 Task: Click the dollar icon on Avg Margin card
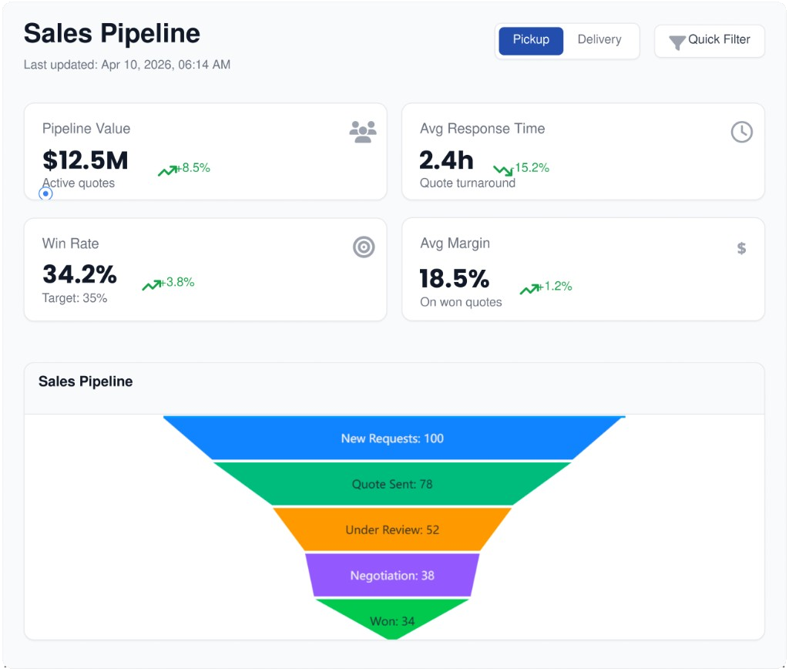(742, 247)
